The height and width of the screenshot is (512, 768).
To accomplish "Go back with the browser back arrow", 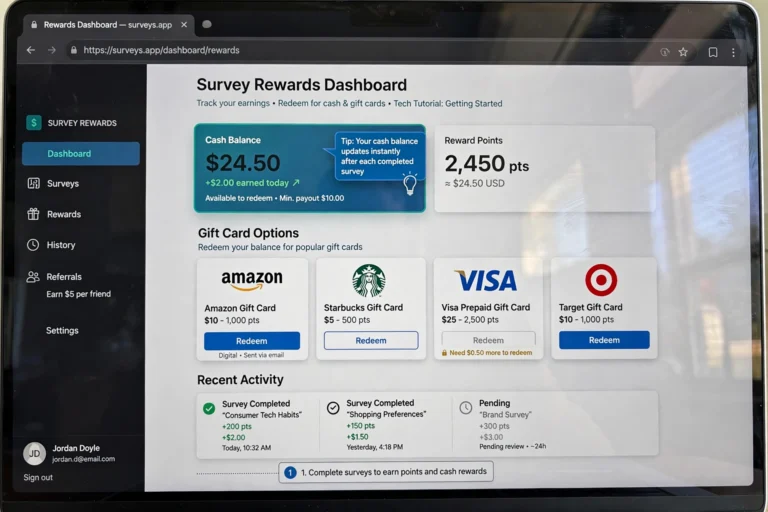I will [x=31, y=50].
